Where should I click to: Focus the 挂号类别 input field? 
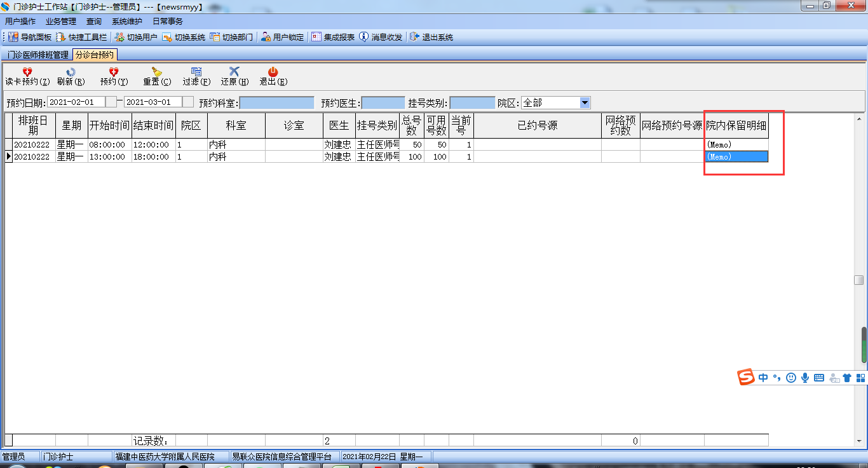pyautogui.click(x=472, y=102)
